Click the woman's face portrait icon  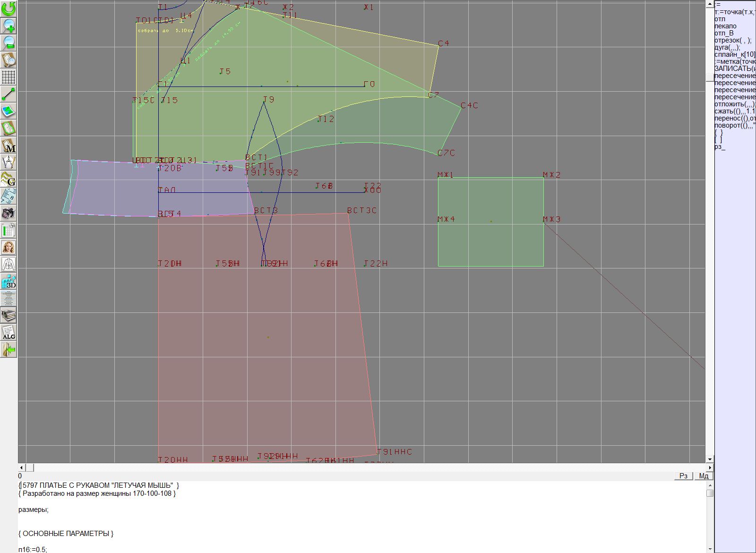tap(9, 247)
